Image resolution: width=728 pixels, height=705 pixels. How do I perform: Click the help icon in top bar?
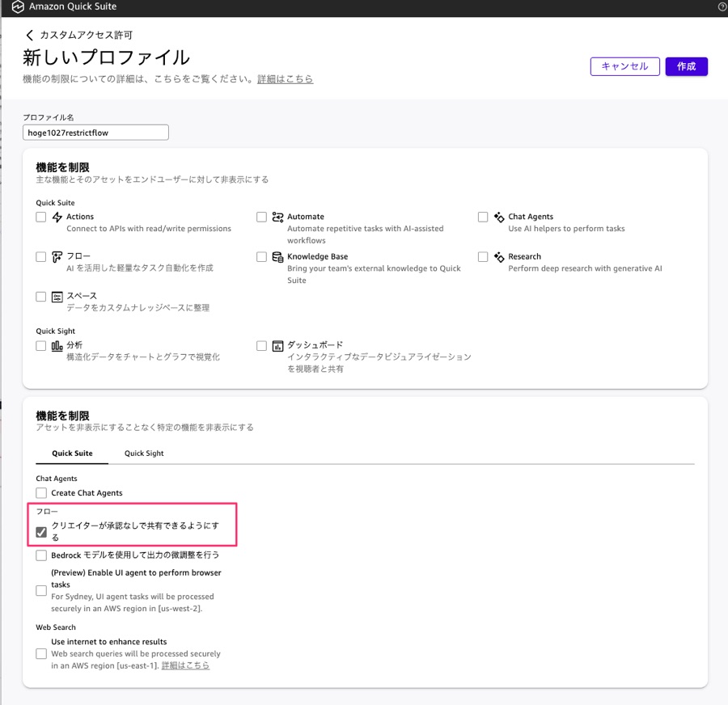[722, 6]
